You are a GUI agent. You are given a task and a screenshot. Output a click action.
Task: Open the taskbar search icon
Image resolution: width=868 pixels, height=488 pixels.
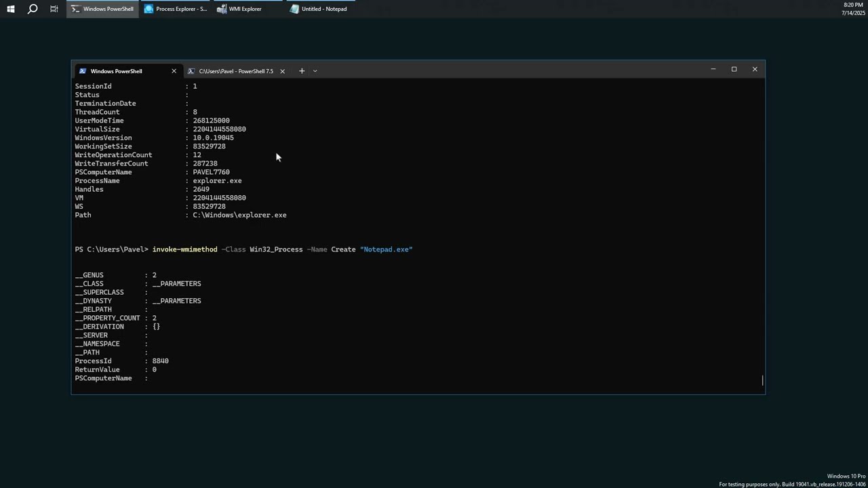32,9
